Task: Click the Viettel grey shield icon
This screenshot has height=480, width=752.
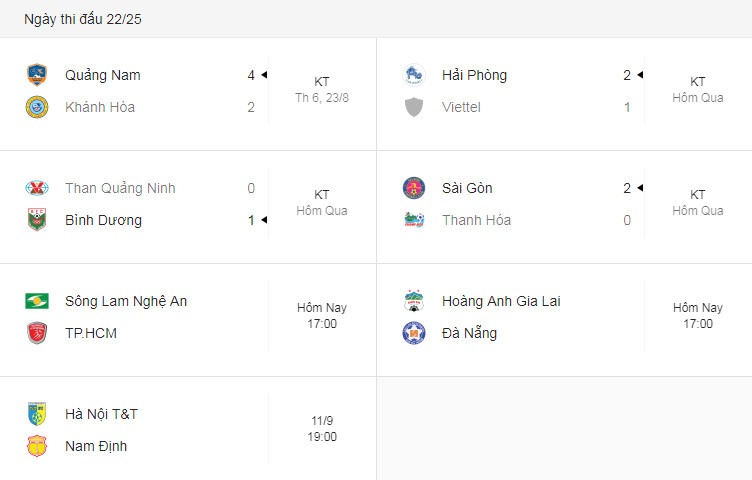Action: click(x=414, y=107)
